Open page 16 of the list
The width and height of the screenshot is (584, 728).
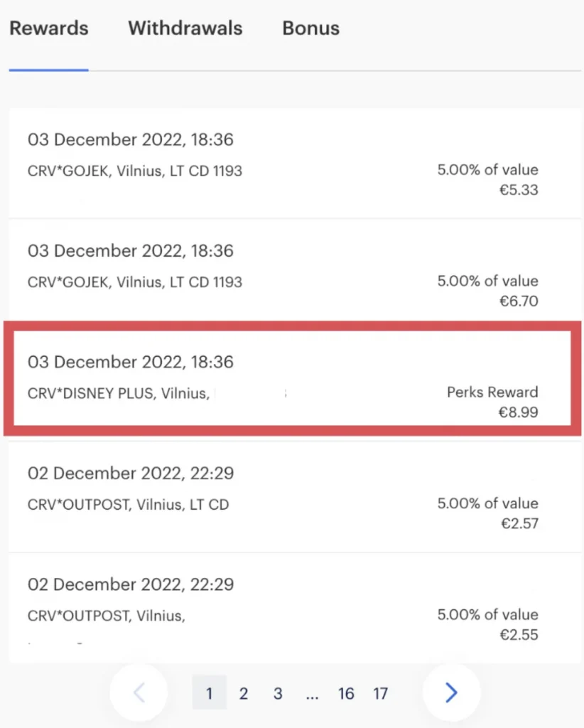(x=346, y=694)
